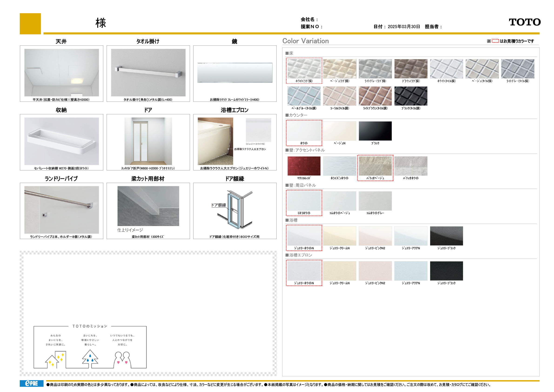
Task: Select floor swatch コーラル(タイル調)
Action: point(339,96)
